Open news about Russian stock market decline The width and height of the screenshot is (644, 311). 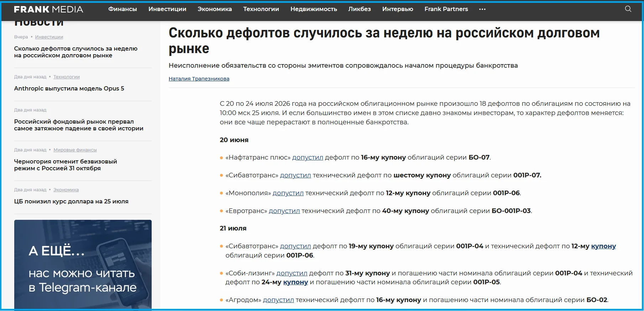(79, 125)
